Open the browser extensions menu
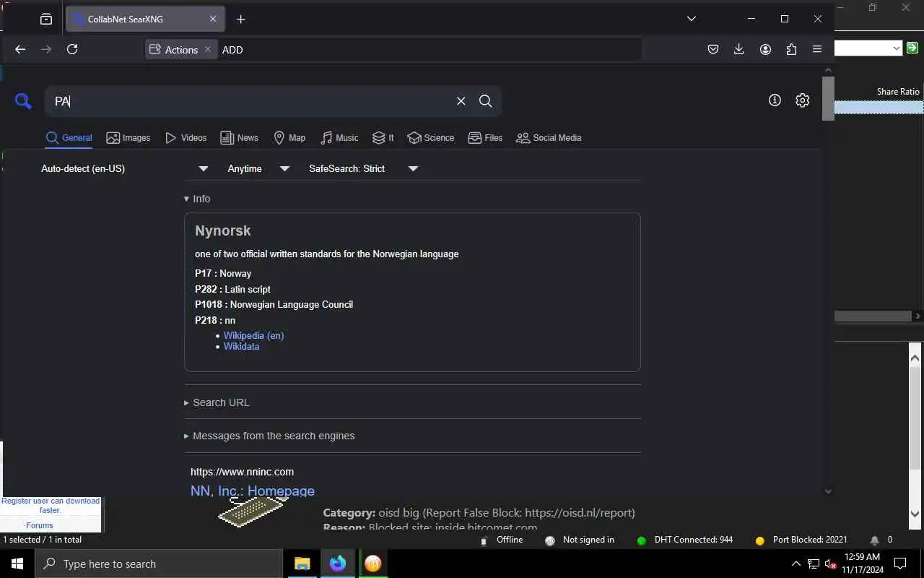 click(x=791, y=49)
